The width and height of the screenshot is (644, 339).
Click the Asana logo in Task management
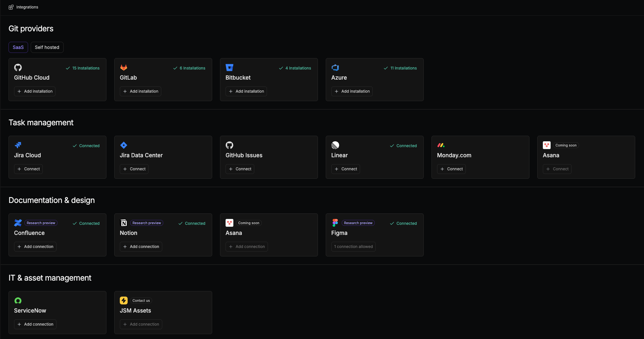point(547,145)
